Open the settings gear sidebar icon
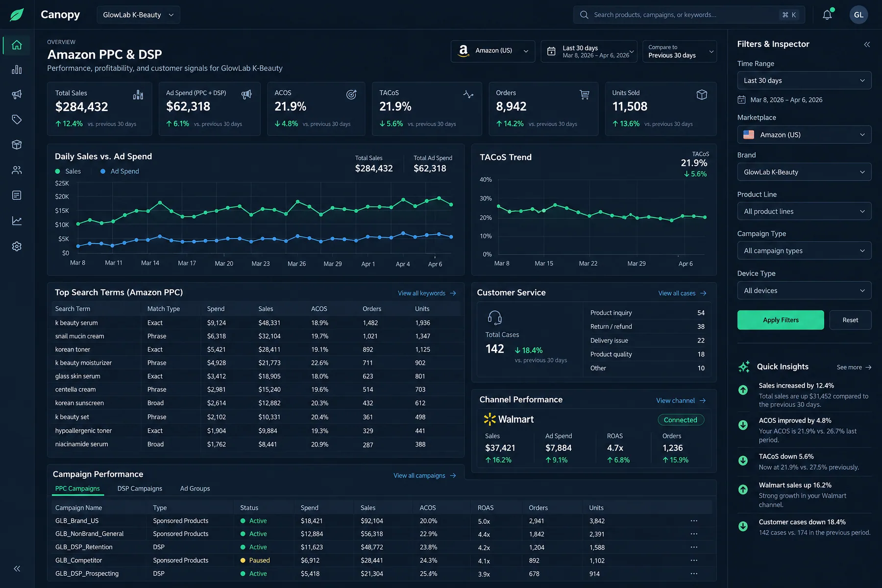The height and width of the screenshot is (588, 882). 17,246
